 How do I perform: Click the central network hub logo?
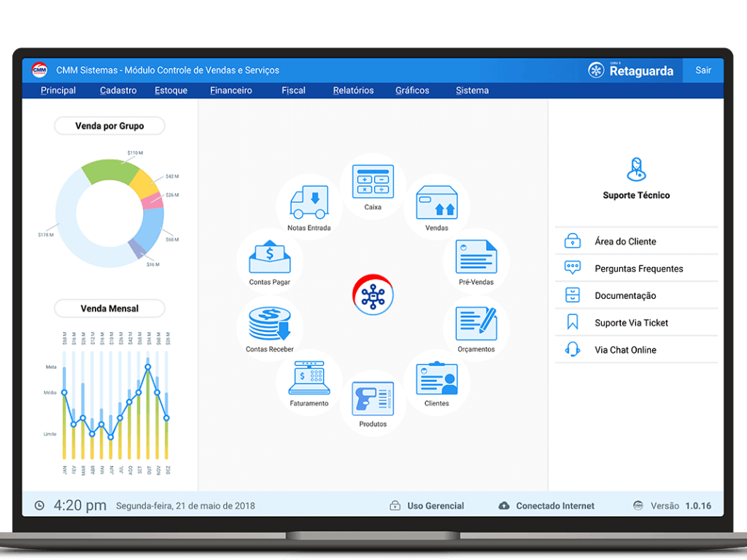click(x=373, y=295)
